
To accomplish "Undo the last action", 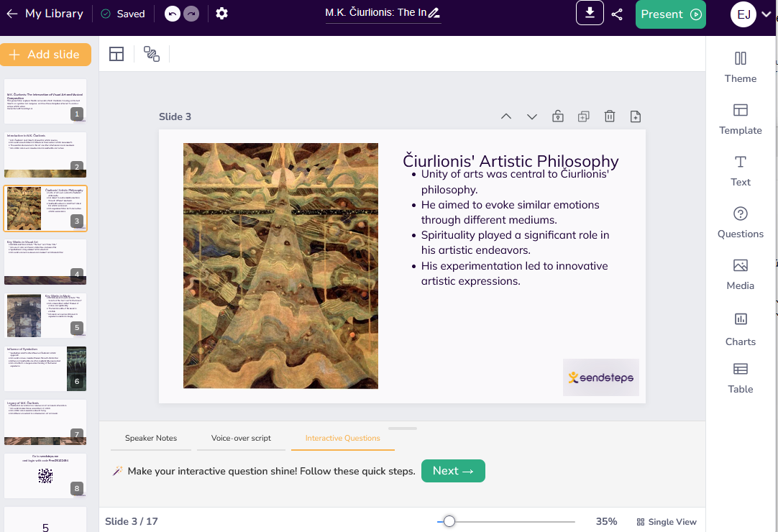I will pos(172,14).
